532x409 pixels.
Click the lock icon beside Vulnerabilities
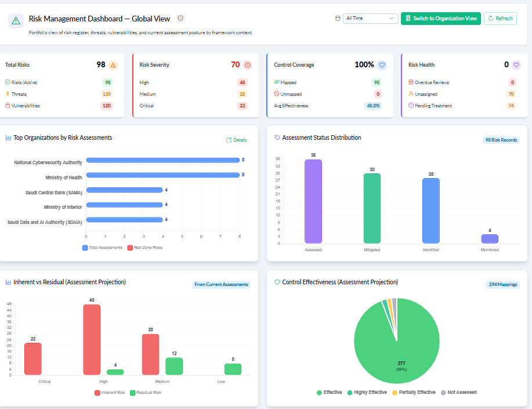8,105
